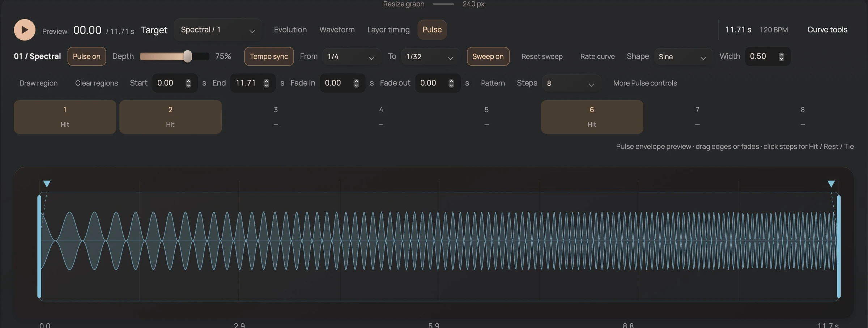Start preview playback with the play button
This screenshot has height=328, width=868.
pyautogui.click(x=25, y=30)
